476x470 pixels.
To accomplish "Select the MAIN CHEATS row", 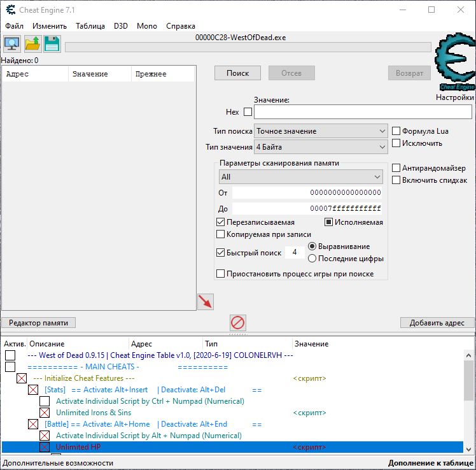I will 233,367.
